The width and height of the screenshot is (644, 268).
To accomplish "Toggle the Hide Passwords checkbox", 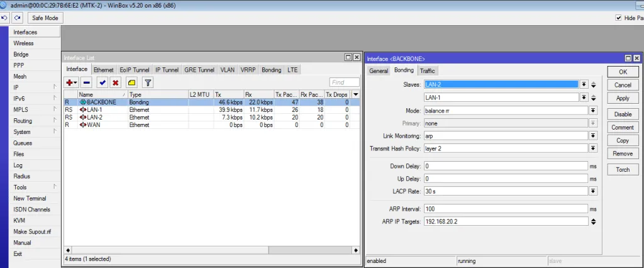I will pos(619,18).
